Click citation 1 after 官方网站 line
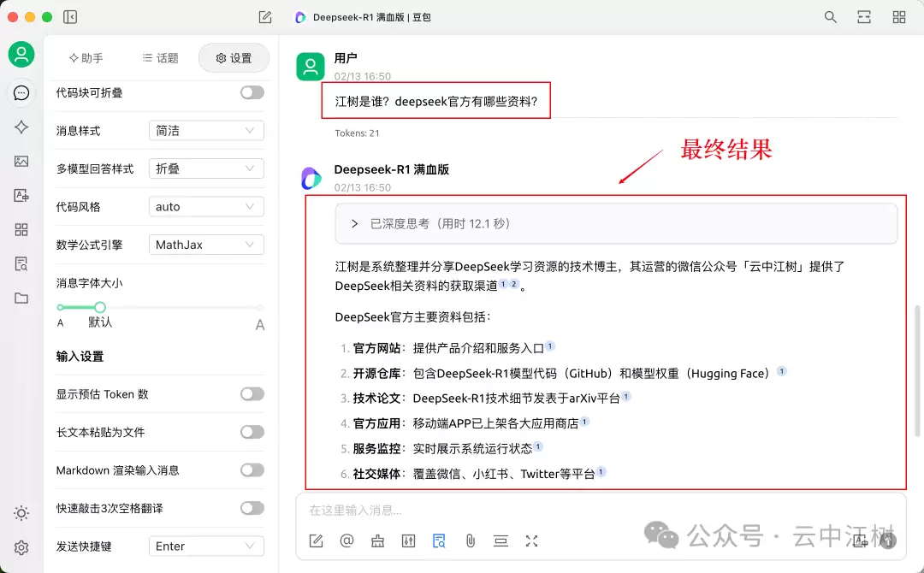The height and width of the screenshot is (573, 924). [550, 346]
